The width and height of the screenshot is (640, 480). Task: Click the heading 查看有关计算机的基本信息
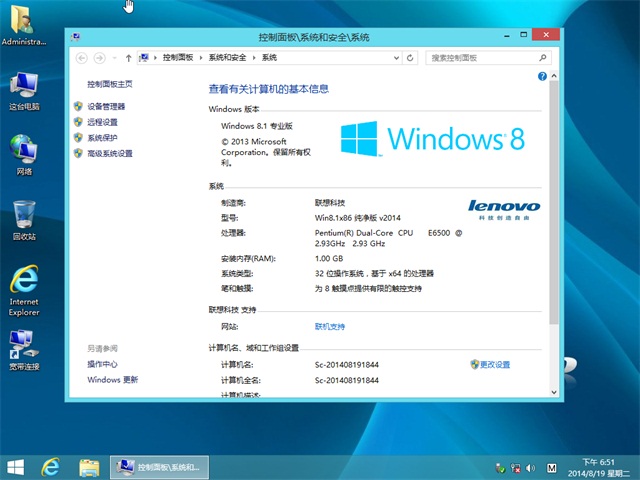tap(269, 89)
